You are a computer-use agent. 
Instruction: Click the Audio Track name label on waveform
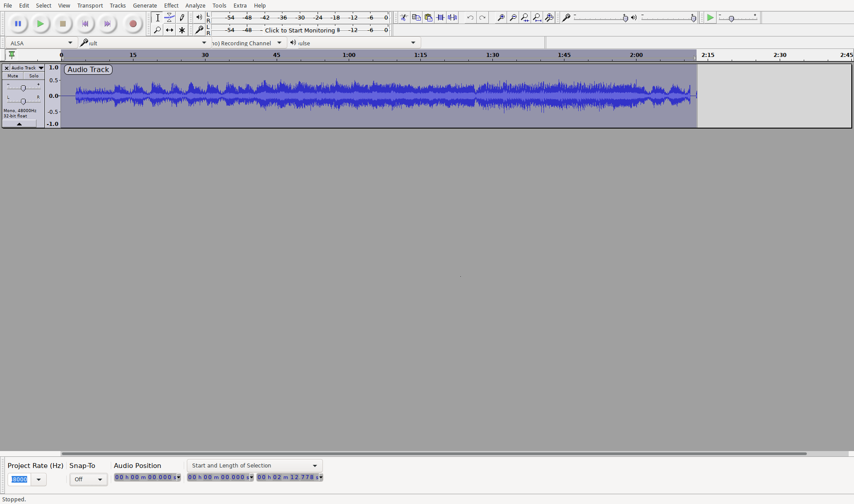tap(88, 70)
